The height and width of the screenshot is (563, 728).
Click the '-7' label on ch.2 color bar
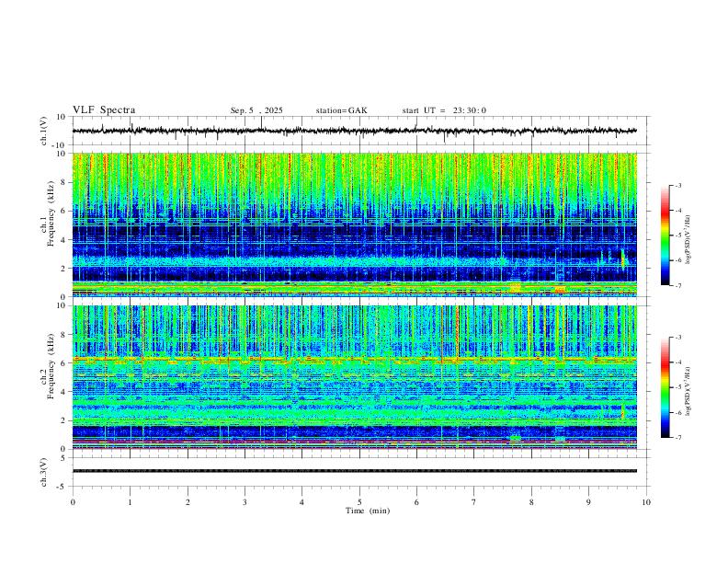coord(677,438)
